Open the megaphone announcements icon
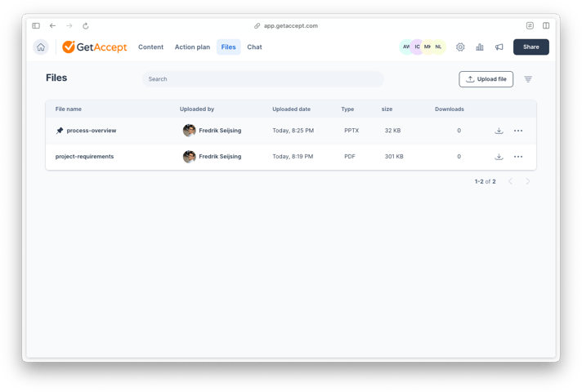 coord(499,47)
